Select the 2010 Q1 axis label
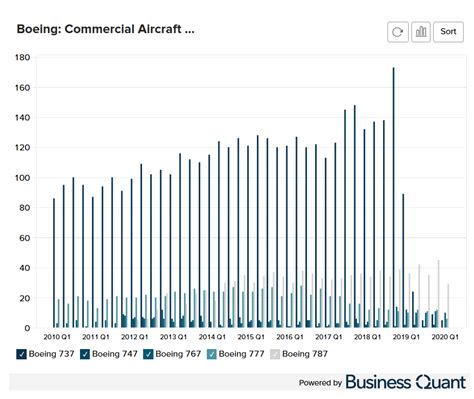Viewport: 474px width, 399px height. click(x=57, y=337)
